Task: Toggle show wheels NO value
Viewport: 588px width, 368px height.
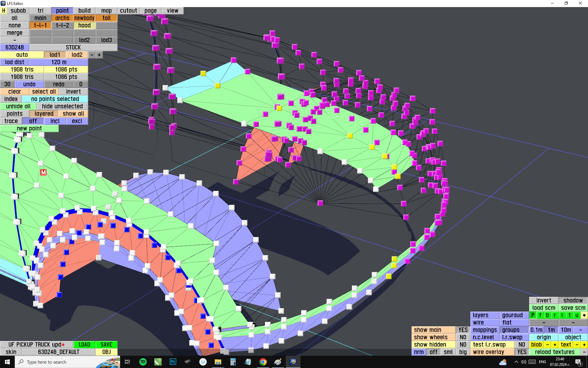Action: point(463,337)
